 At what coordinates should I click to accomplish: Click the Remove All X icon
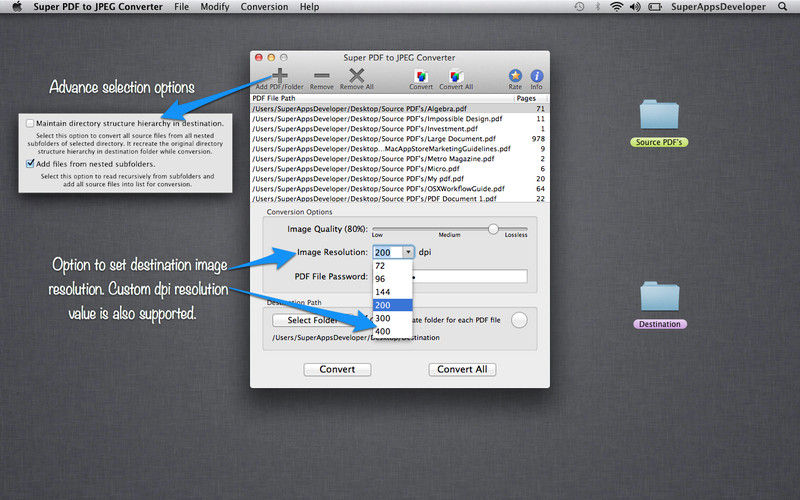click(357, 76)
